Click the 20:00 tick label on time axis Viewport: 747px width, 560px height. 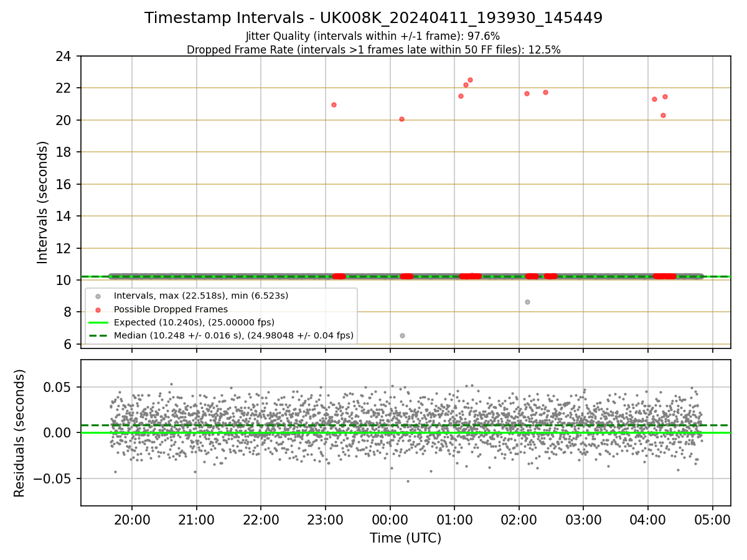(132, 520)
